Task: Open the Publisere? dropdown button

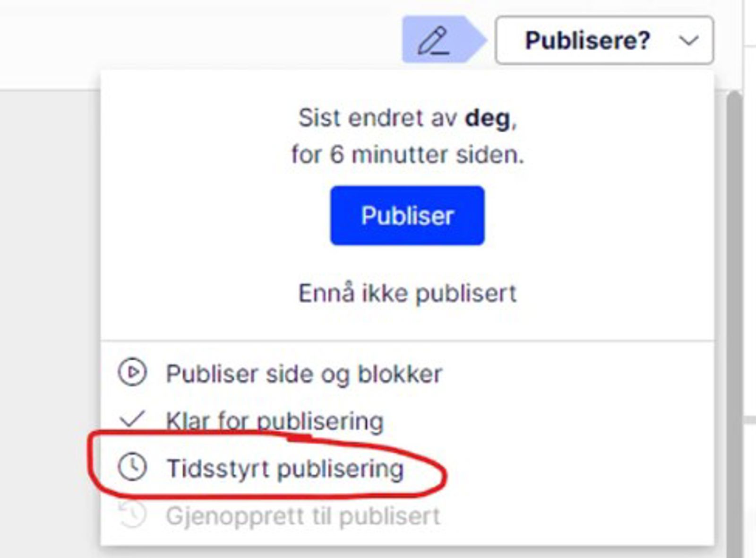Action: [587, 40]
